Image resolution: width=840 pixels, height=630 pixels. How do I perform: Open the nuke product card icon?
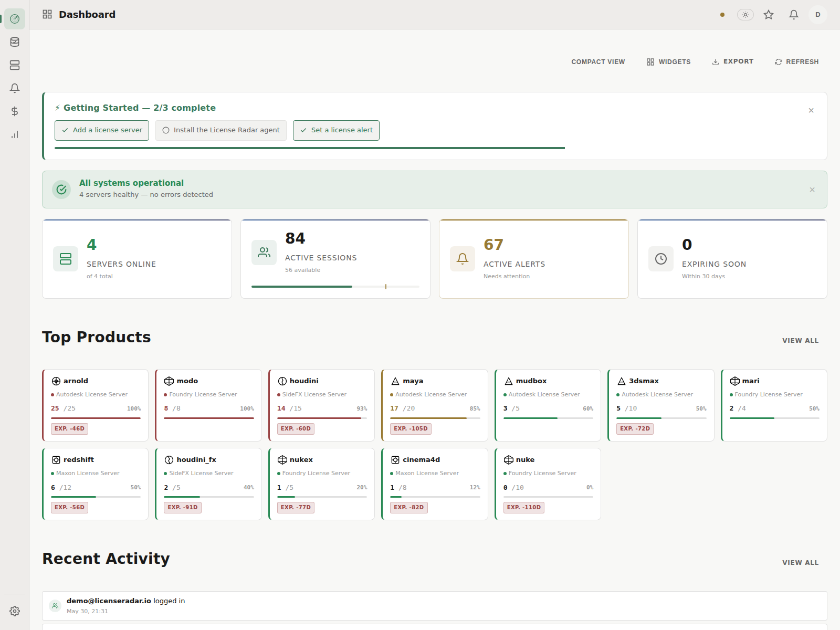(x=509, y=460)
